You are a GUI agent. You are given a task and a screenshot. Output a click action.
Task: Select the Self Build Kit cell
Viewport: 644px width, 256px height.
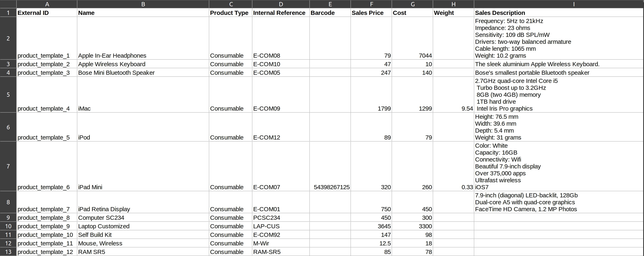pyautogui.click(x=143, y=234)
